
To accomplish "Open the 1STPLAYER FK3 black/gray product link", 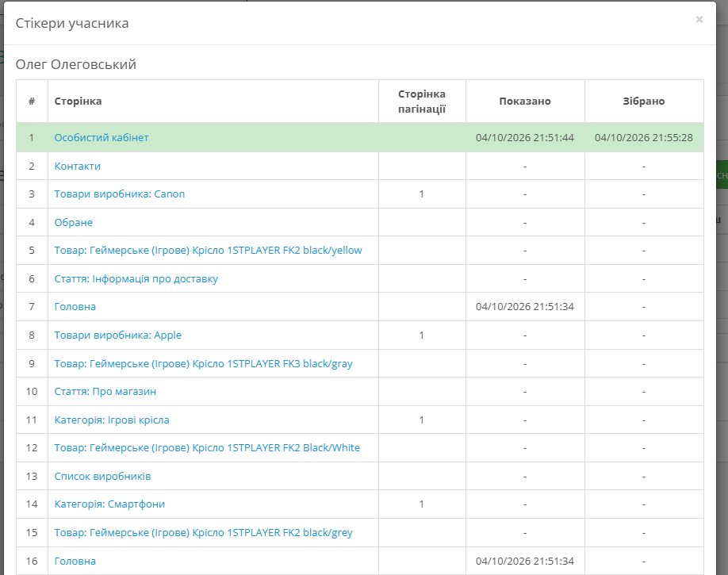I will pyautogui.click(x=203, y=363).
